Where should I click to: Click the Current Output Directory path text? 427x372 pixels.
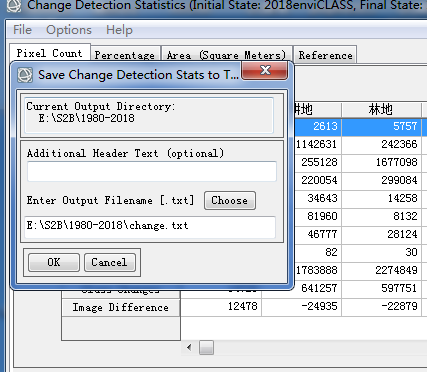87,118
